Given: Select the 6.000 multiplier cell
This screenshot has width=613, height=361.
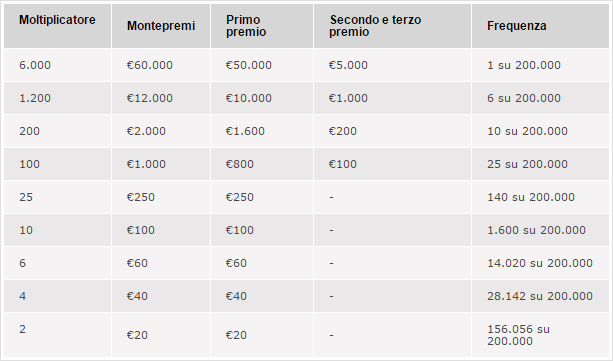Looking at the screenshot, I should [x=35, y=65].
